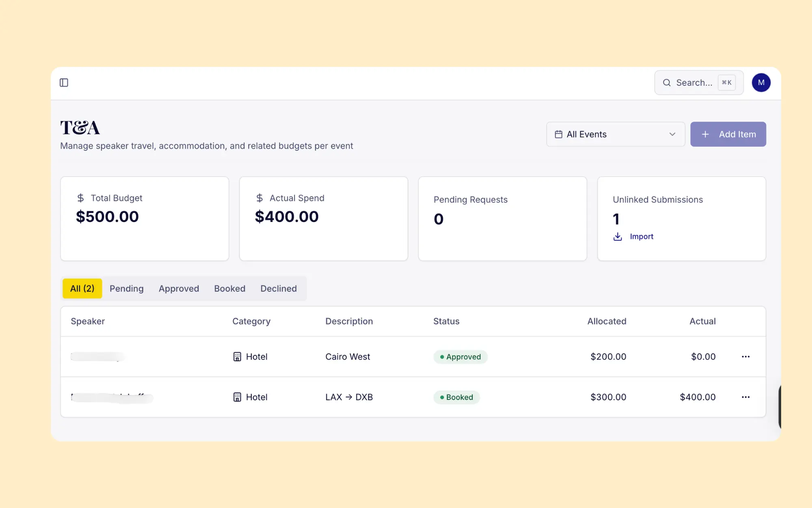Switch to the Booked tab
812x508 pixels.
(x=230, y=289)
